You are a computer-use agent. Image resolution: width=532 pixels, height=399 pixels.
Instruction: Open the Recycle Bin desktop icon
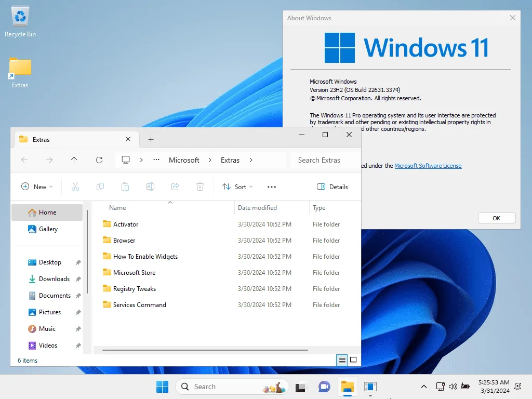click(20, 22)
